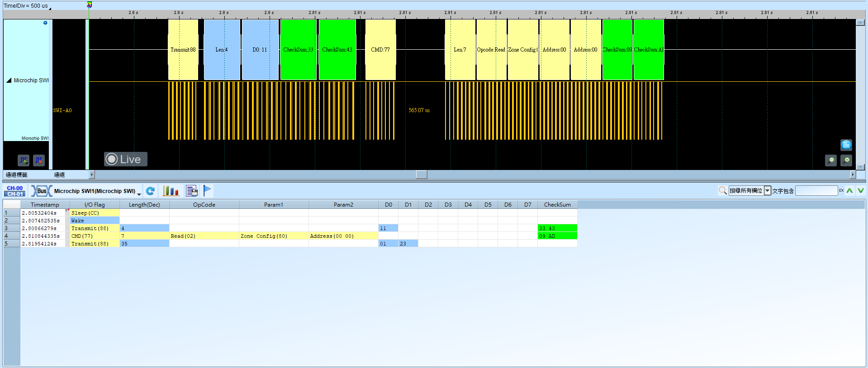This screenshot has height=368, width=868.
Task: Click the save report list icon
Action: pos(192,191)
